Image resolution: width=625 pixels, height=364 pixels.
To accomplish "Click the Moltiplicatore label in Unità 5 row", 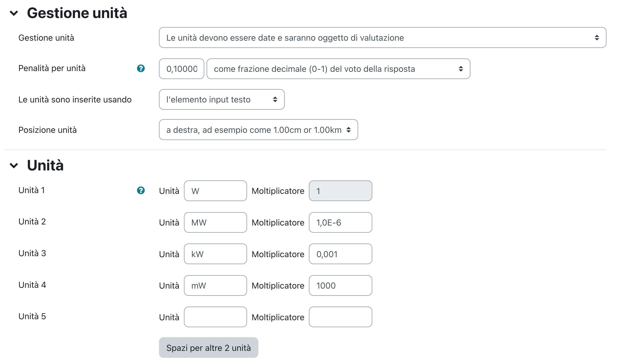I will point(278,317).
